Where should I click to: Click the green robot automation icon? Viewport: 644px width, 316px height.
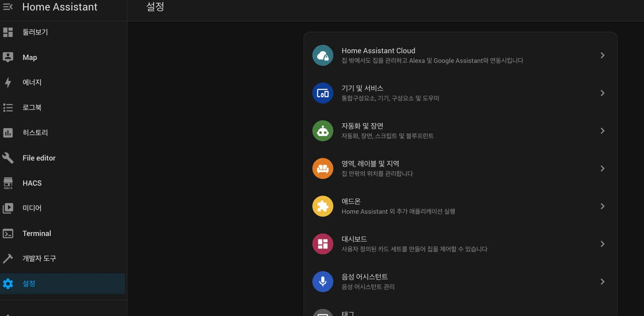[322, 131]
